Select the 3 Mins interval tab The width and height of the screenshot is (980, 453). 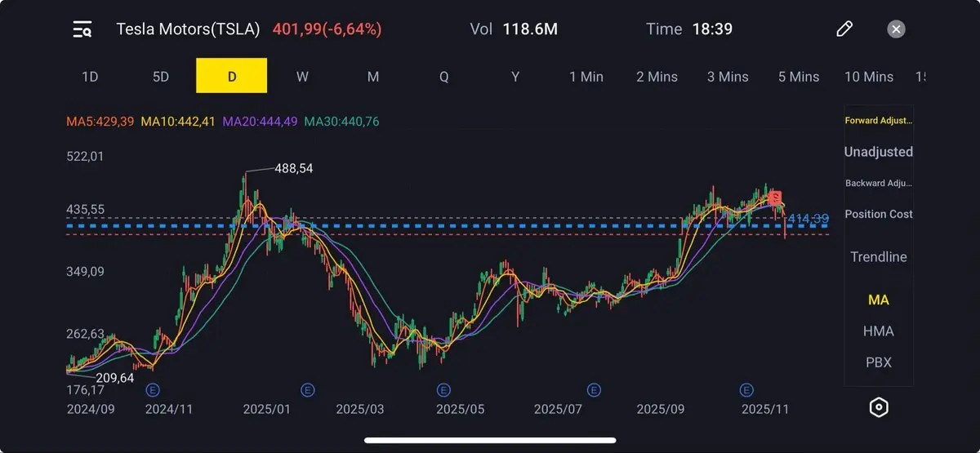(x=728, y=77)
